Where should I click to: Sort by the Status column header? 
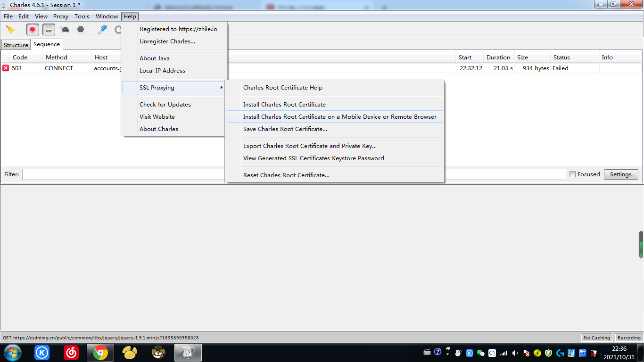tap(575, 58)
